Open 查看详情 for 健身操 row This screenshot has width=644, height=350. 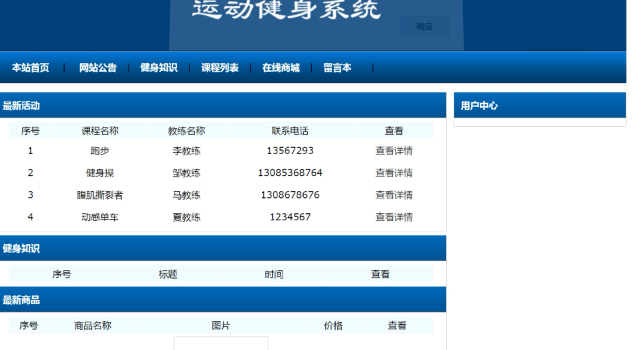[394, 173]
